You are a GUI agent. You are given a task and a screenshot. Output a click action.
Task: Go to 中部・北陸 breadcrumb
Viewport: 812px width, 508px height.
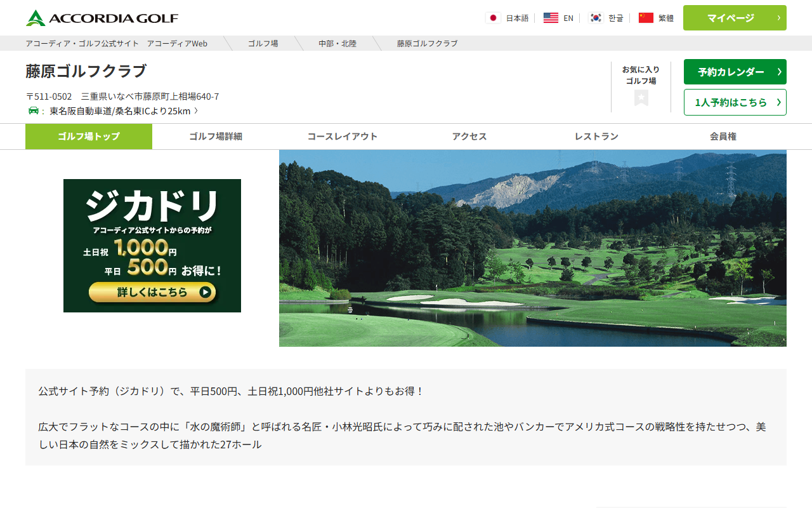pos(337,43)
